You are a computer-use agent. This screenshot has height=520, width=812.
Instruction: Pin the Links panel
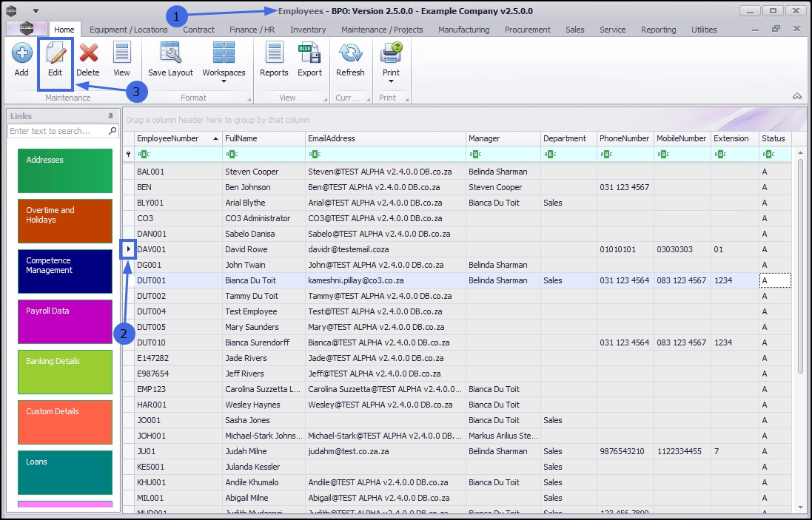111,116
